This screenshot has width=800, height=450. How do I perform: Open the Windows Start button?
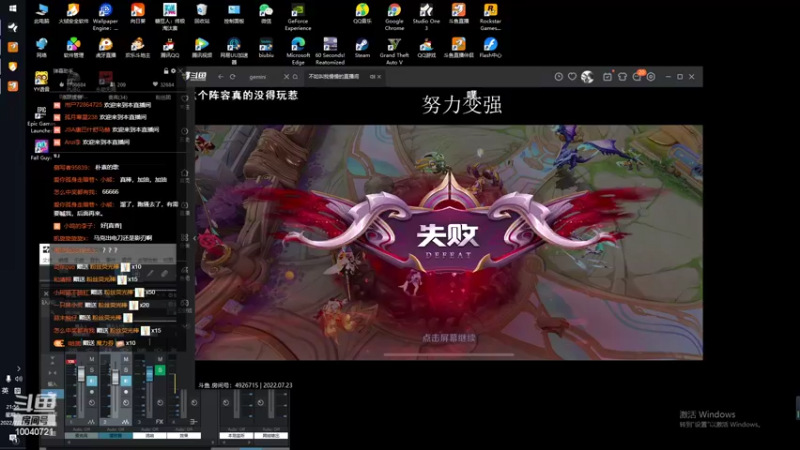pyautogui.click(x=13, y=8)
